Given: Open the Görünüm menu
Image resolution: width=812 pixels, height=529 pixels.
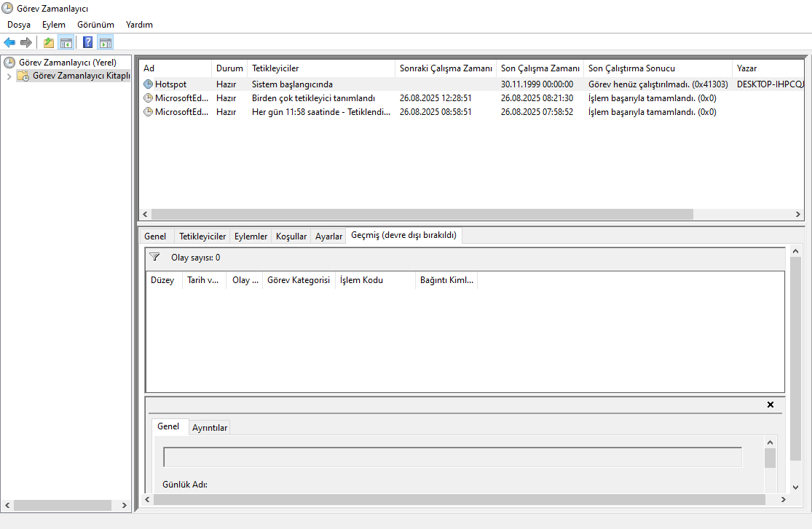Looking at the screenshot, I should coord(96,24).
